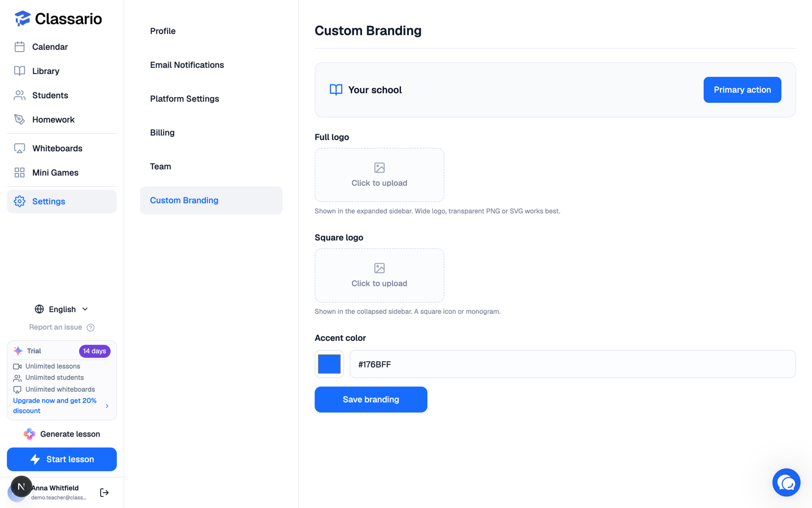Image resolution: width=812 pixels, height=508 pixels.
Task: Expand the upgrade discount chevron arrow
Action: (x=107, y=406)
